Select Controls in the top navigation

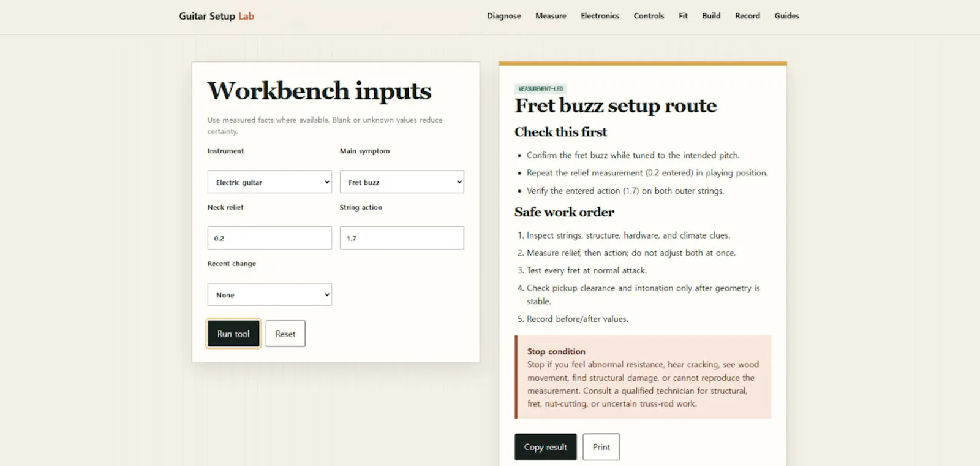click(649, 16)
